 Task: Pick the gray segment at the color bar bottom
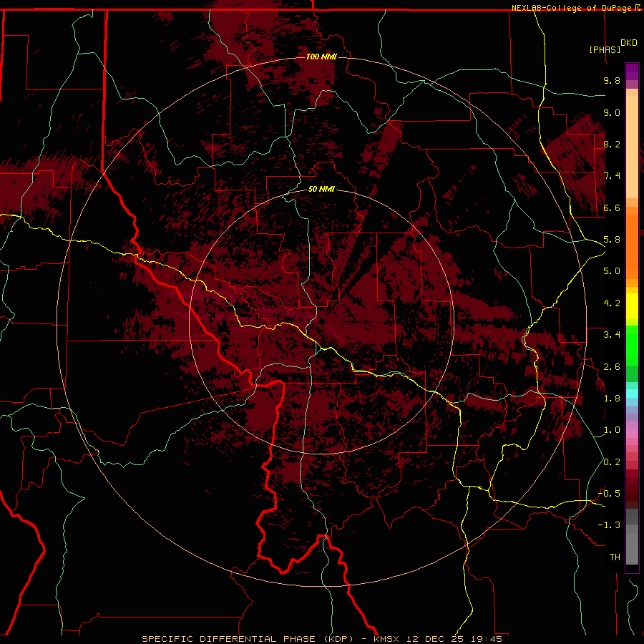point(632,546)
